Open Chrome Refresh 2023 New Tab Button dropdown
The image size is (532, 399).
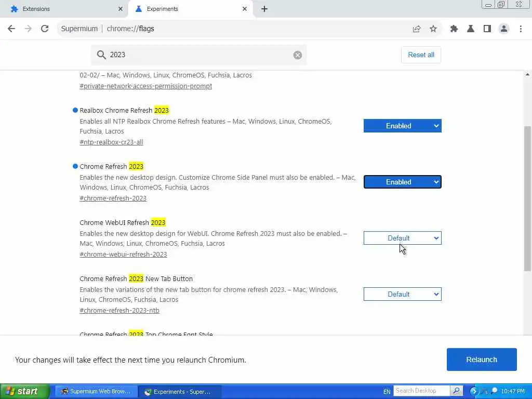coord(403,294)
